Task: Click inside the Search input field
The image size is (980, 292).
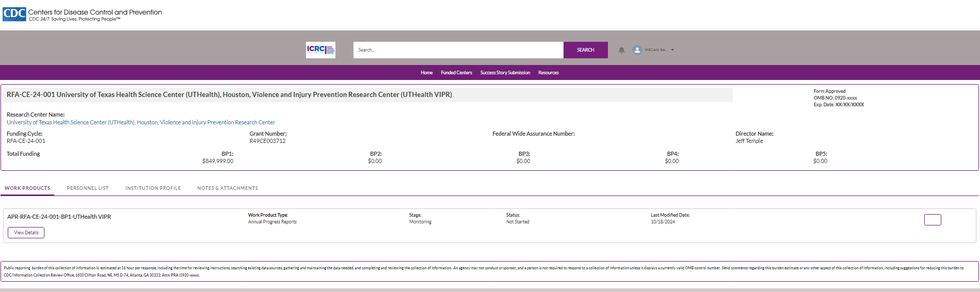Action: pos(458,50)
